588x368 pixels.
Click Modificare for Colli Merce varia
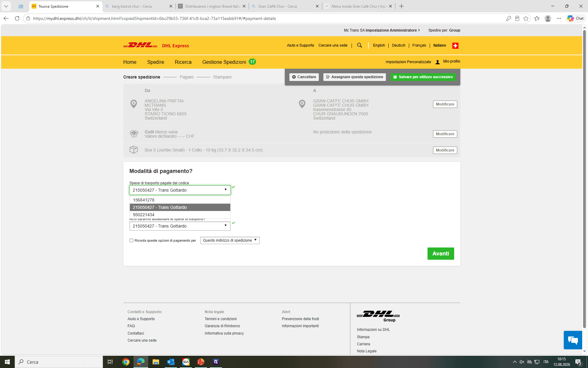tap(445, 134)
